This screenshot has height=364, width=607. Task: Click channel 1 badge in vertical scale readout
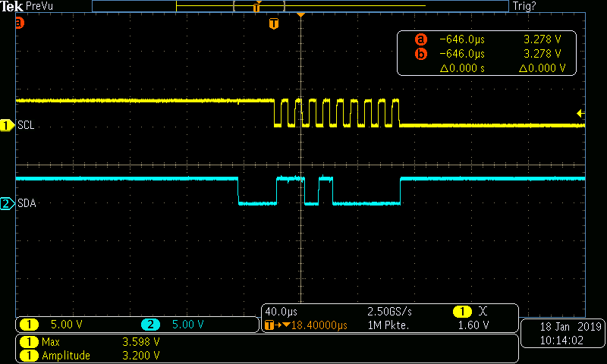(x=29, y=325)
